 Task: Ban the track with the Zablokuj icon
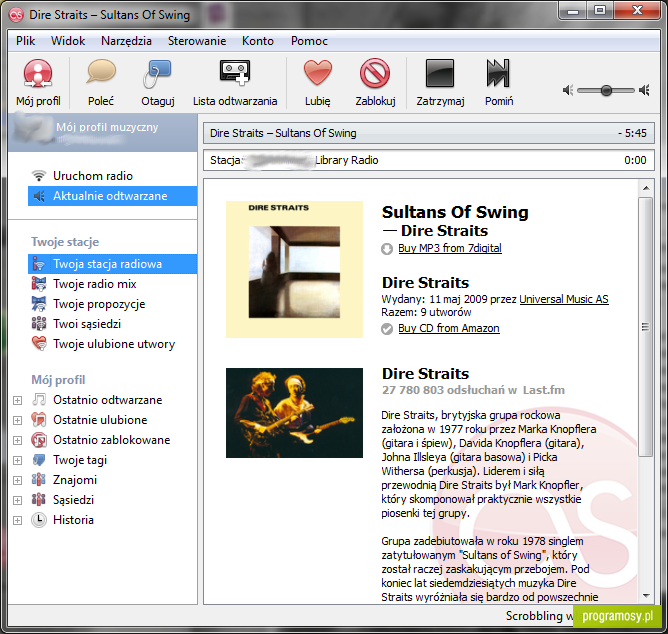coord(375,73)
